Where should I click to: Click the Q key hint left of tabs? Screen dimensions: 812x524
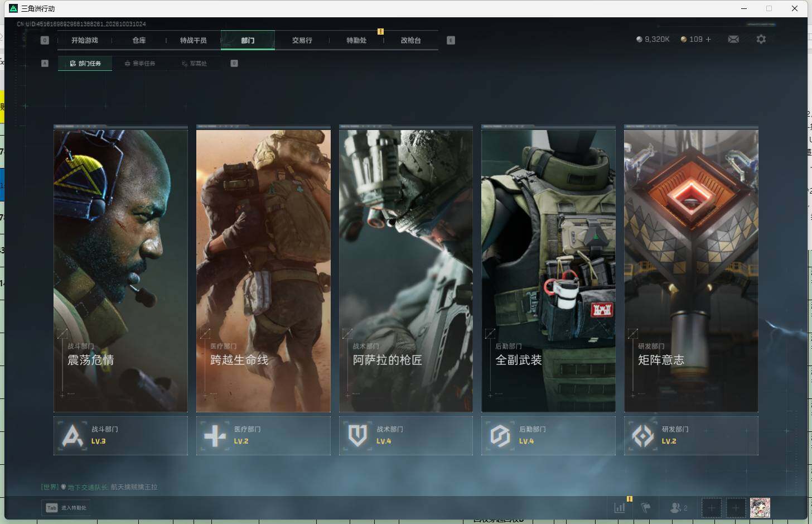pos(45,40)
